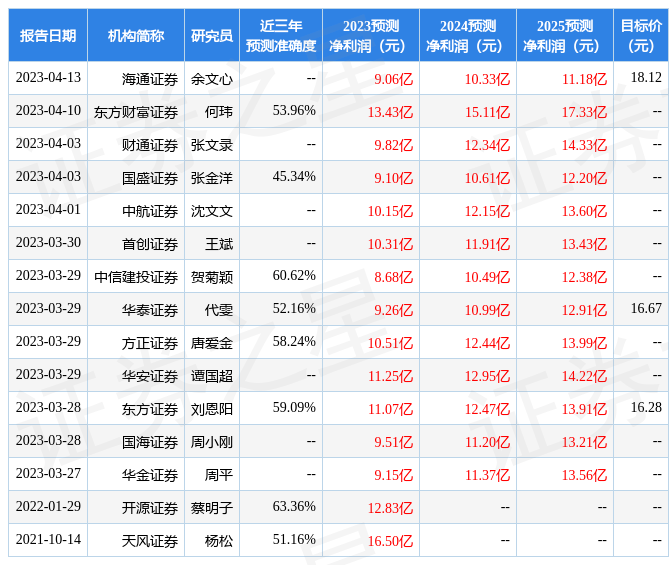Click the 2024预测净利润 column header

pos(468,36)
